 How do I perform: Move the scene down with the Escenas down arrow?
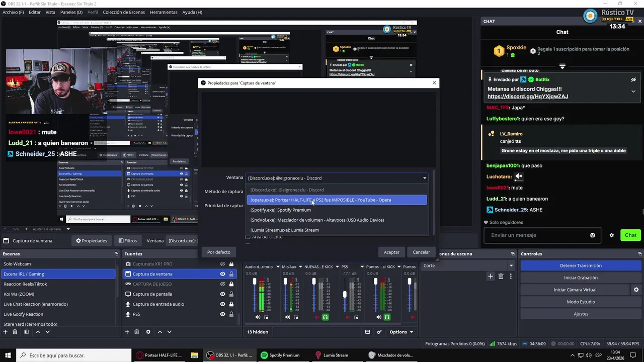48,332
